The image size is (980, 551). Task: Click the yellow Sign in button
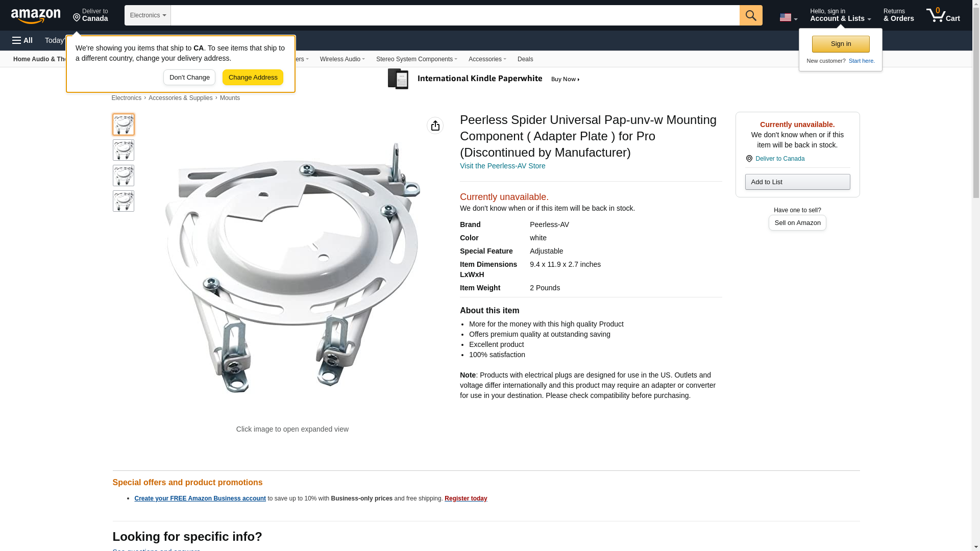click(x=840, y=44)
